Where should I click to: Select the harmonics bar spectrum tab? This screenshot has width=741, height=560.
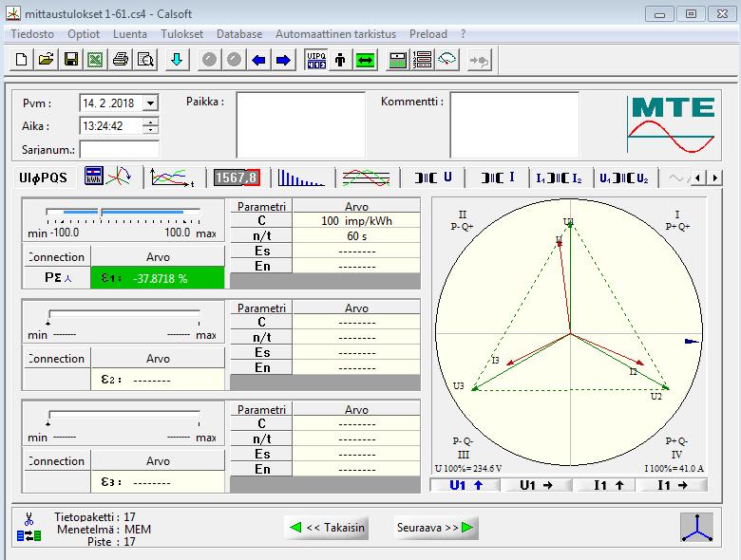click(x=301, y=178)
